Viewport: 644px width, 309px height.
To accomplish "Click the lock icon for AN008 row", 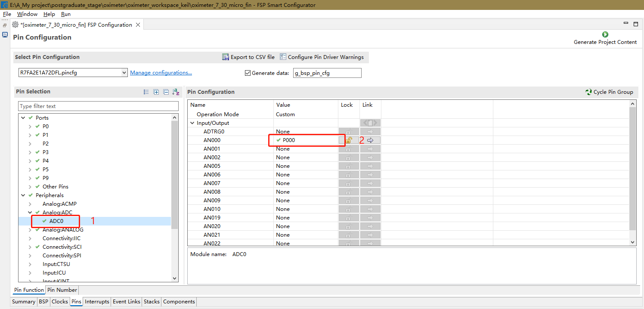I will click(349, 192).
